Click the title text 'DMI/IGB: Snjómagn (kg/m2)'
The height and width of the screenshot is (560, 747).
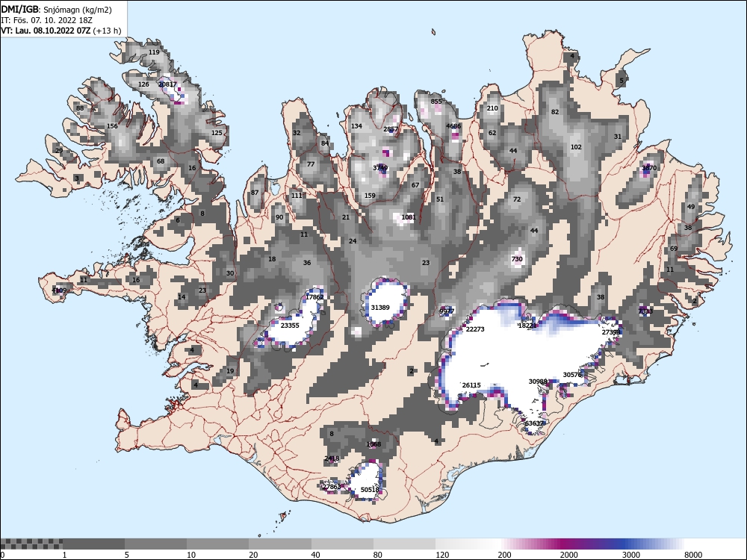pyautogui.click(x=57, y=10)
